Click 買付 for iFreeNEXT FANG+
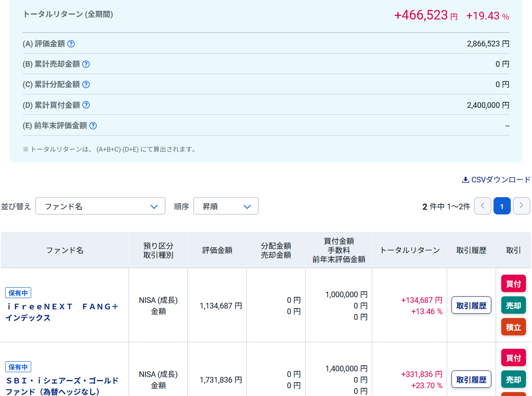The image size is (532, 396). (513, 284)
